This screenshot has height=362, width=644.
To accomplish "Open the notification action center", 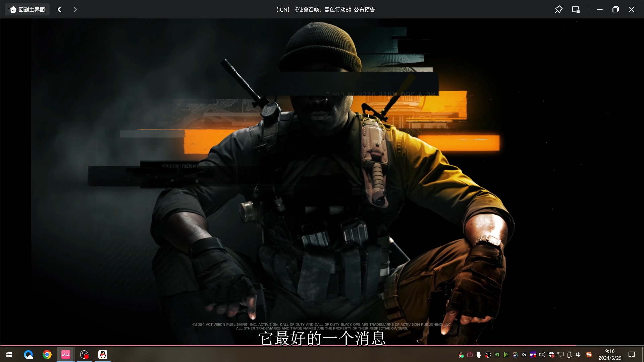I will [x=632, y=355].
